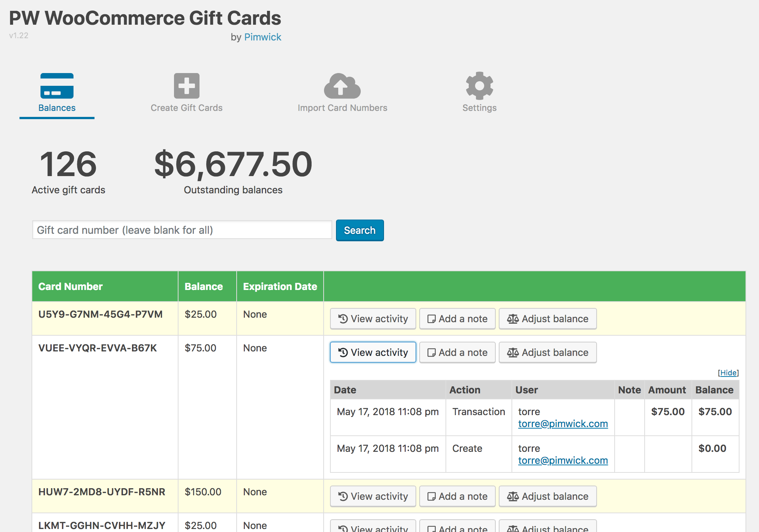Adjust balance for card U5Y9-G7NM-45G4-P7VM
The width and height of the screenshot is (759, 532).
(x=547, y=319)
